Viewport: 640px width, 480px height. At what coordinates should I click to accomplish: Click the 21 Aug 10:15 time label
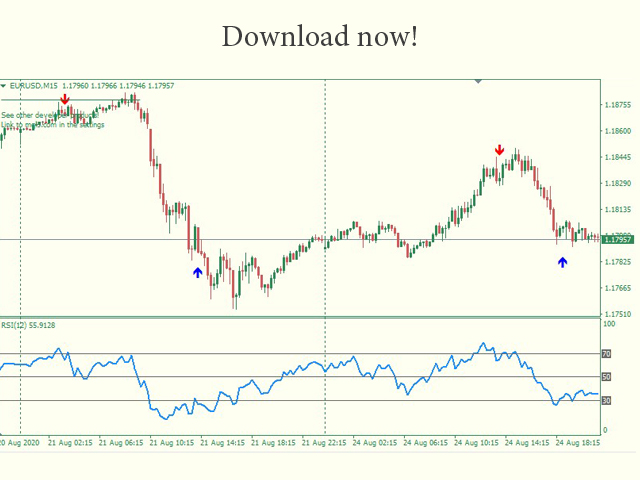coord(172,443)
